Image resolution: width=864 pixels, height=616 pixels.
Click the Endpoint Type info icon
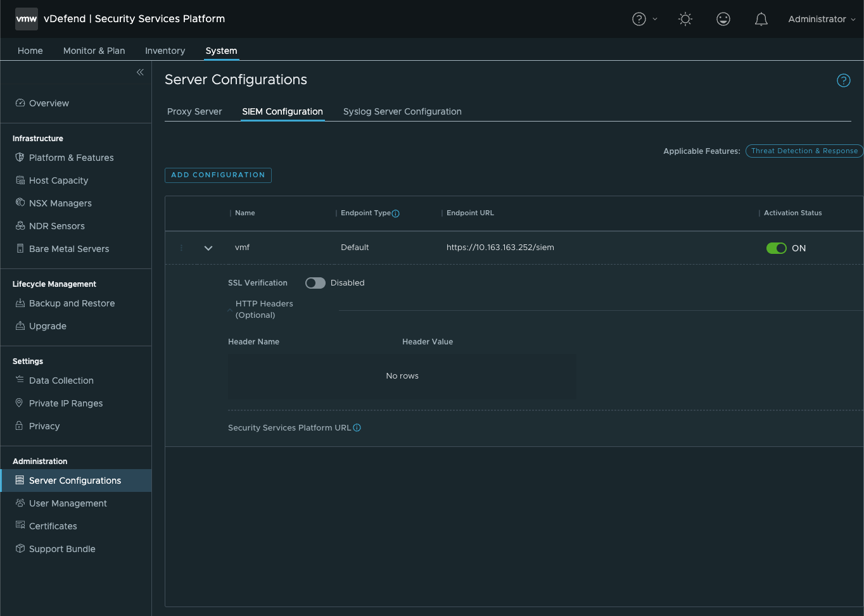click(395, 214)
